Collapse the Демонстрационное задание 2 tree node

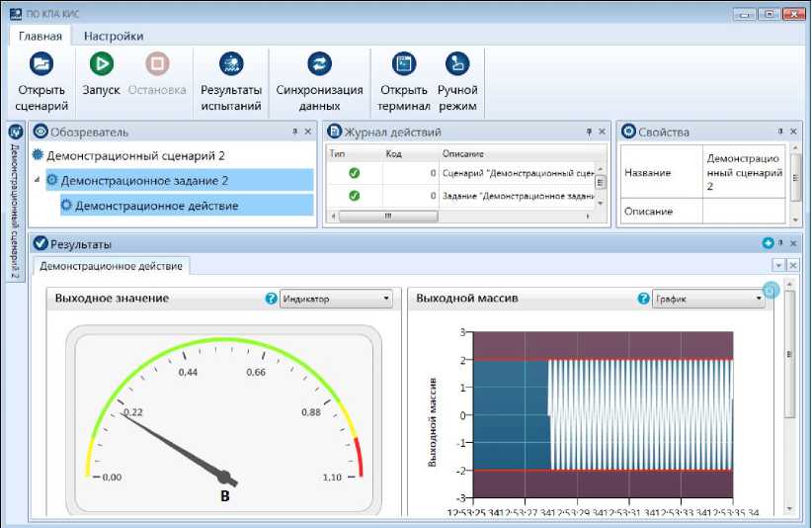pyautogui.click(x=38, y=180)
